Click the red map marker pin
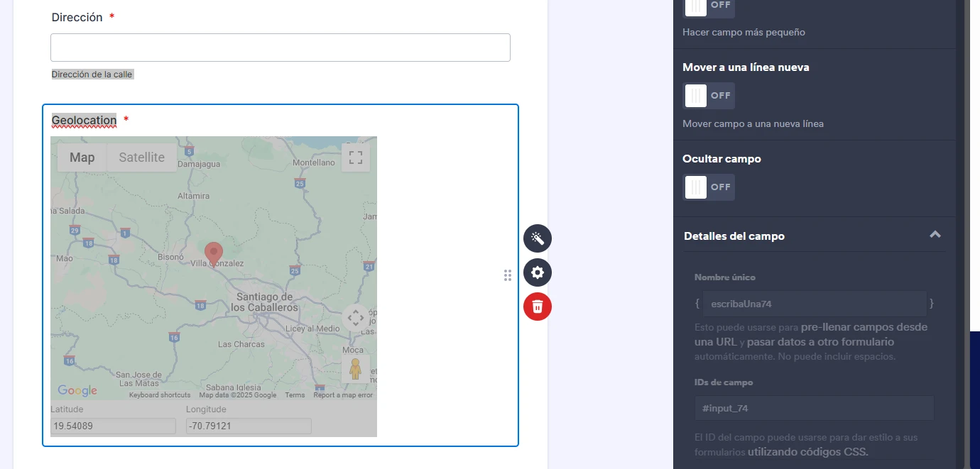Image resolution: width=980 pixels, height=469 pixels. click(213, 253)
